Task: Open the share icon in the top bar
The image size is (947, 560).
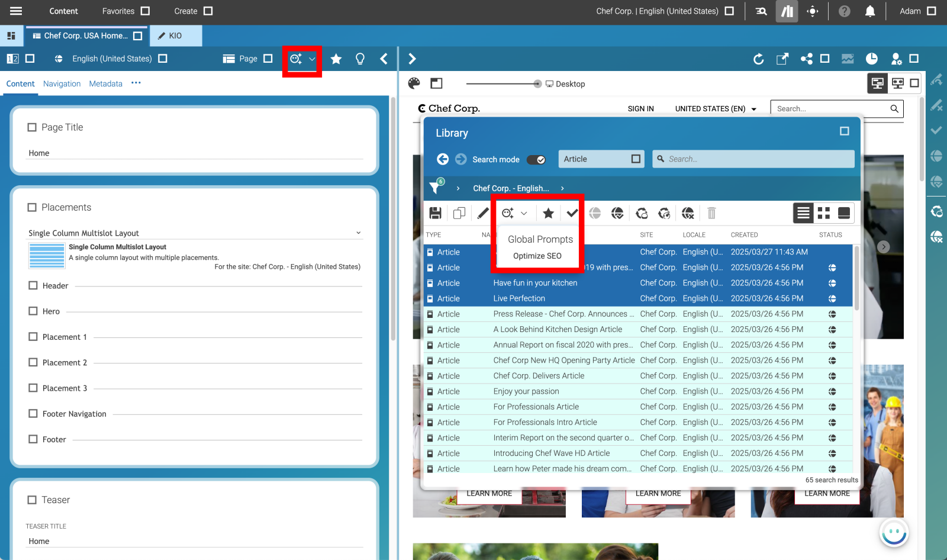Action: (x=806, y=59)
